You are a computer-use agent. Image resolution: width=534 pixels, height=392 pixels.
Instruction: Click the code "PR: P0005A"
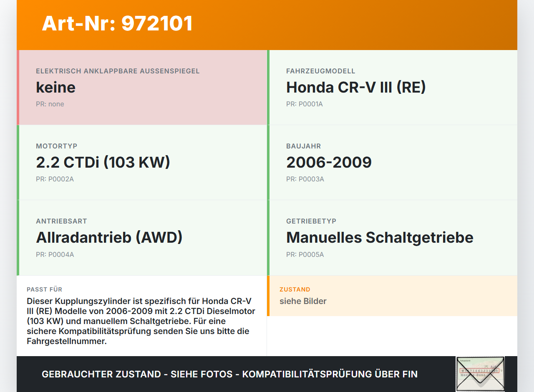[x=305, y=255]
